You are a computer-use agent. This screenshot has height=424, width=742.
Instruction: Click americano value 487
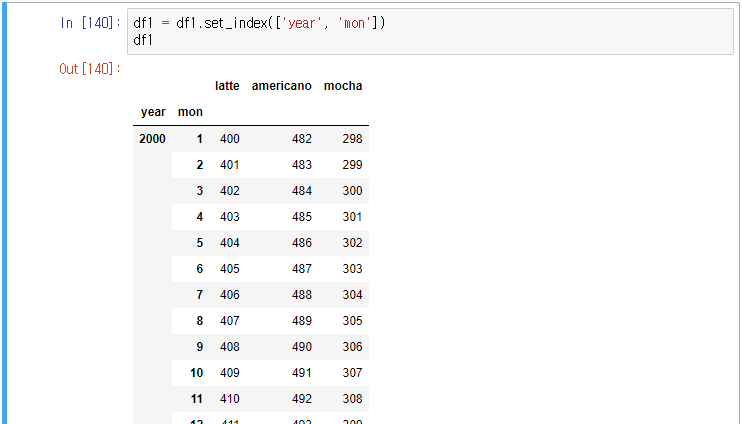coord(302,269)
